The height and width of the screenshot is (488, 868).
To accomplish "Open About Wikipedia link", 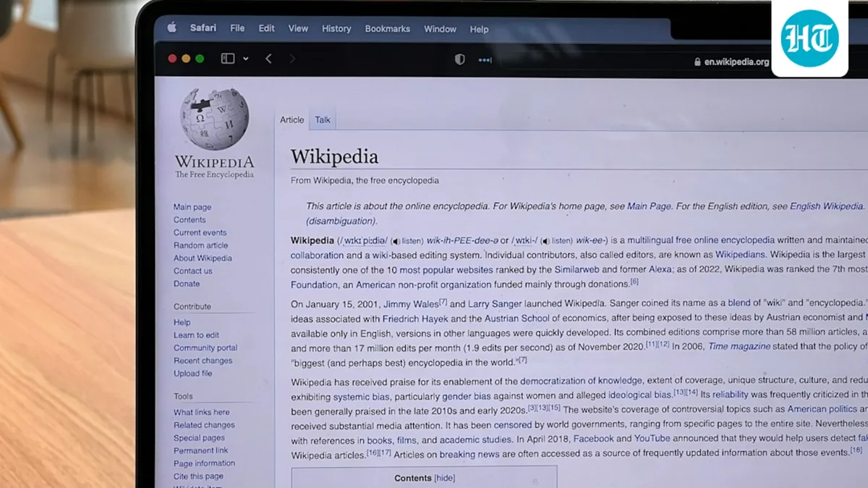I will tap(203, 258).
